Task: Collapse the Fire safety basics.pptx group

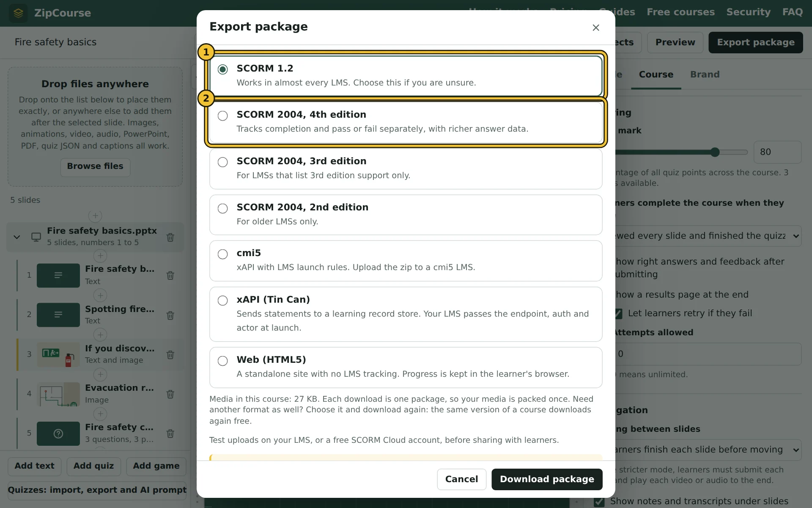Action: pos(17,237)
